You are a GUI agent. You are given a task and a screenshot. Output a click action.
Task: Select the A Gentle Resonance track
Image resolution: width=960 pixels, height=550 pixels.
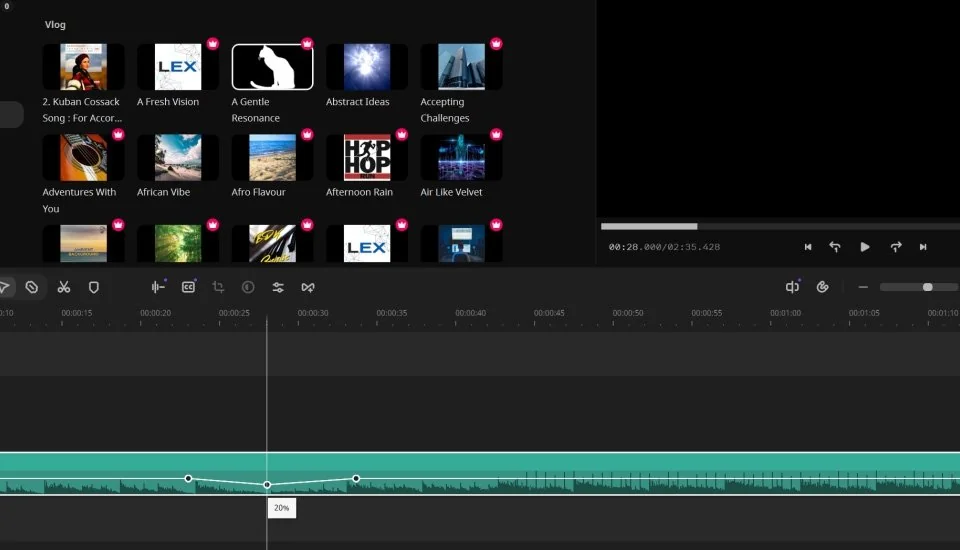point(272,67)
